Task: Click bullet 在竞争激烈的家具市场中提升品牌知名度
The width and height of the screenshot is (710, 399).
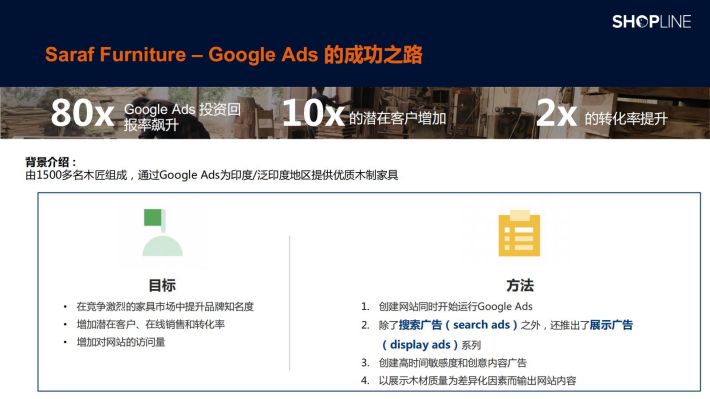Action: pos(165,307)
